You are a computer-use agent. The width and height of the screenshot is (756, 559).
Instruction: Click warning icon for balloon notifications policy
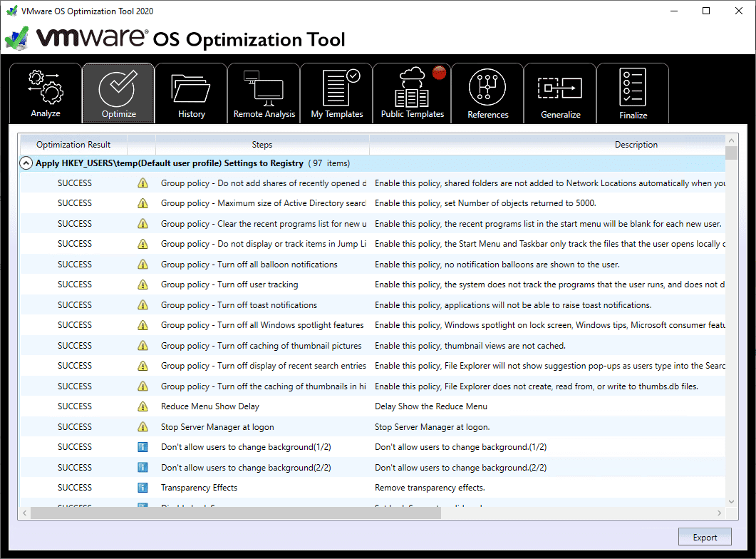[x=143, y=265]
